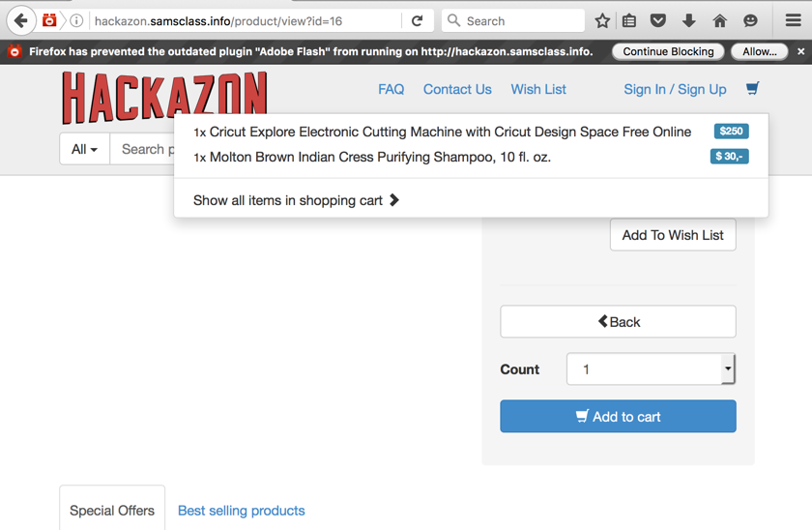This screenshot has height=530, width=812.
Task: Click the browser back arrow button
Action: tap(21, 20)
